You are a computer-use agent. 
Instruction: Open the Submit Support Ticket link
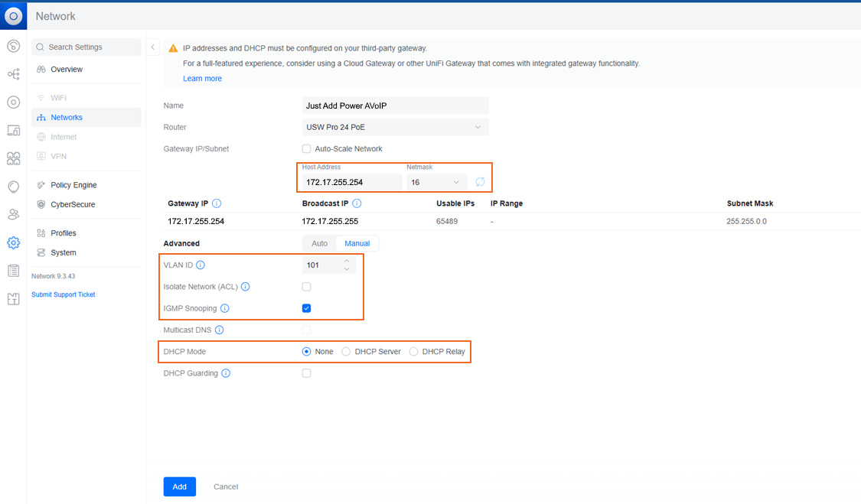[x=64, y=294]
